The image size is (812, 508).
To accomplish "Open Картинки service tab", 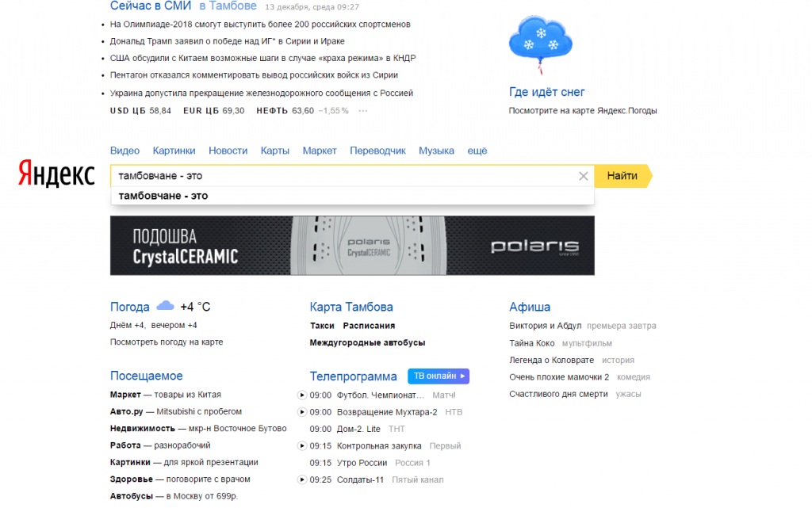I will (x=174, y=151).
